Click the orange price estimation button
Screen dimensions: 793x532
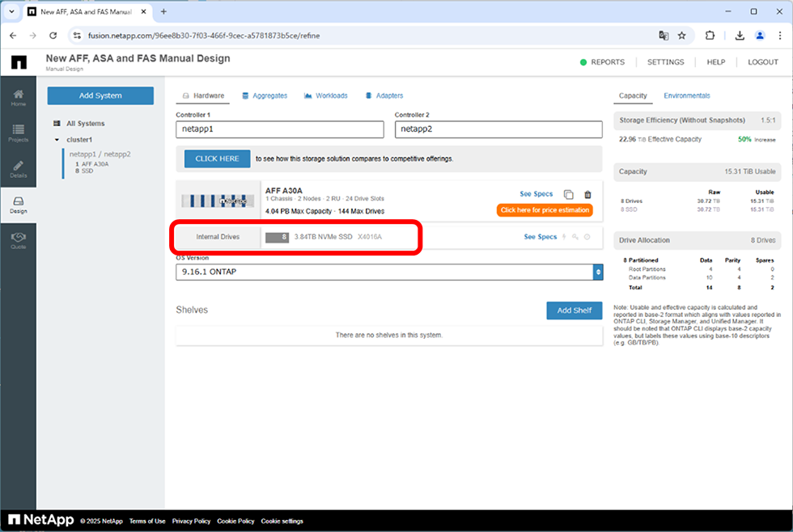(545, 210)
